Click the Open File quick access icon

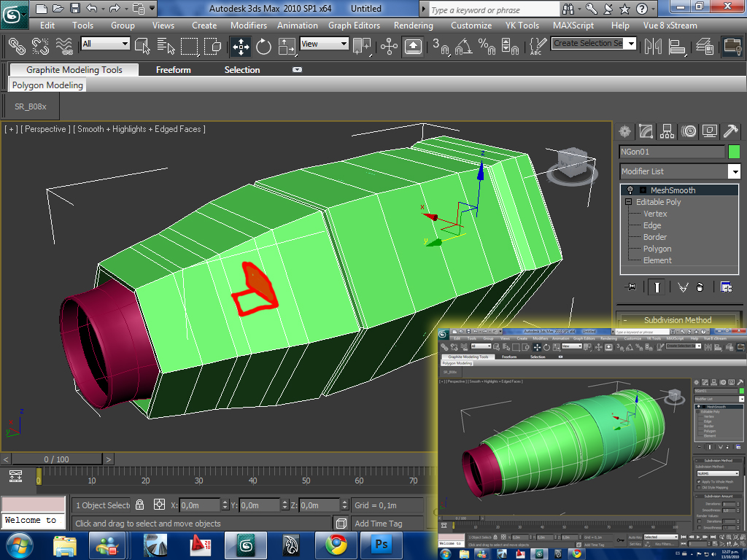(x=58, y=8)
